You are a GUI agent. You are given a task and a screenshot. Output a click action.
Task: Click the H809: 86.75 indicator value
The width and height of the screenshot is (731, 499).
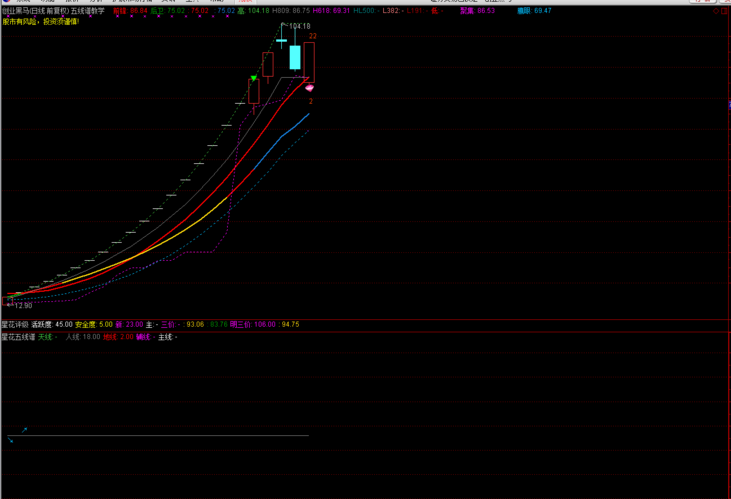(291, 11)
